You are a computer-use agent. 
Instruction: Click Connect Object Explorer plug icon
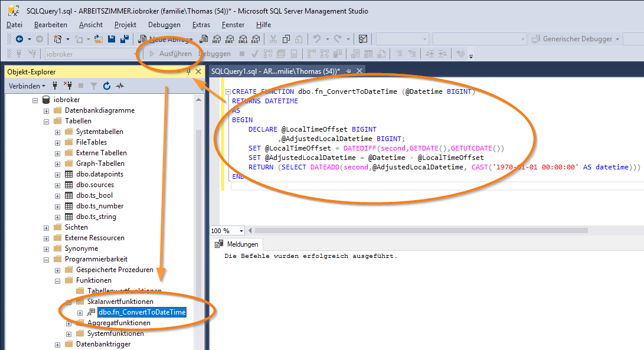pyautogui.click(x=55, y=86)
